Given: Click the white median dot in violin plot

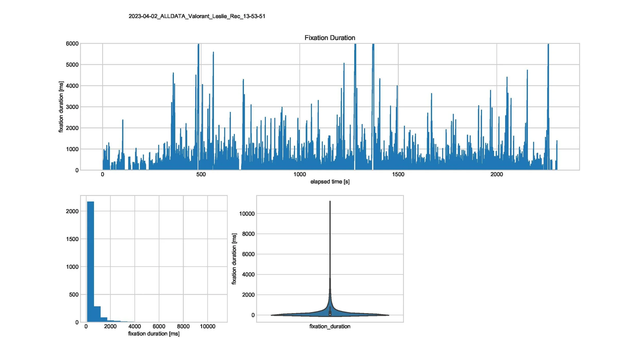Looking at the screenshot, I should tap(330, 314).
